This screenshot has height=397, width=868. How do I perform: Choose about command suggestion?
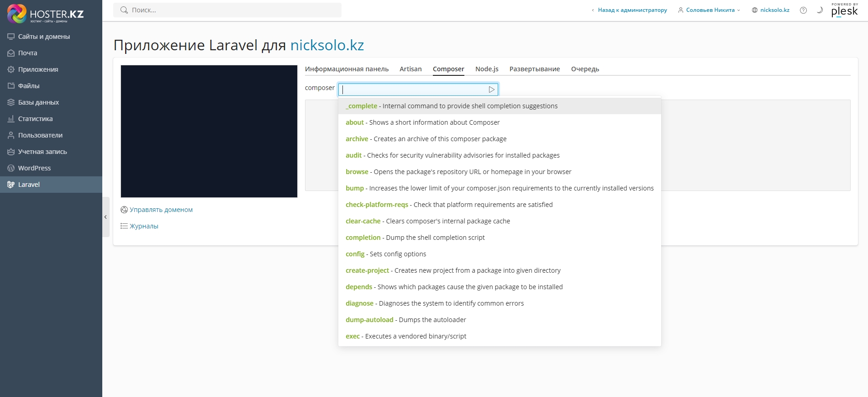click(500, 122)
